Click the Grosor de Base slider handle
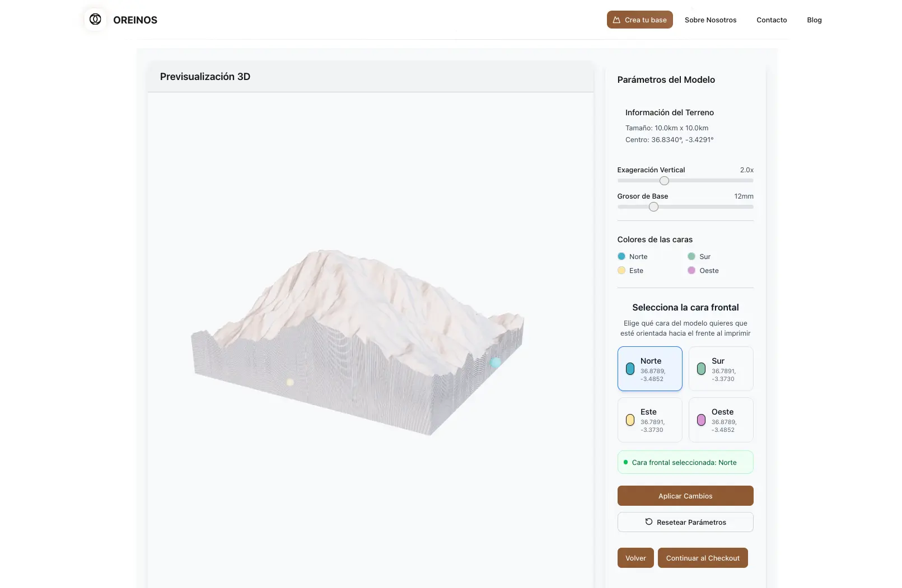This screenshot has width=902, height=588. coord(653,207)
